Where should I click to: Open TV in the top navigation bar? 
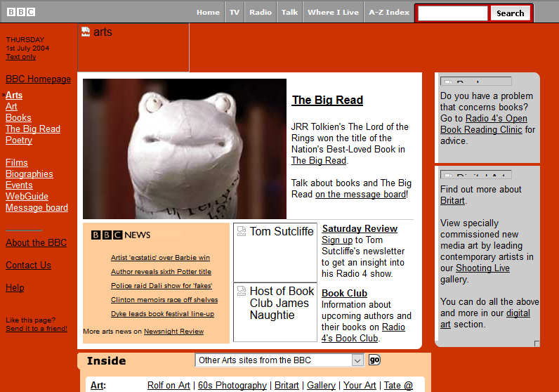click(x=235, y=12)
